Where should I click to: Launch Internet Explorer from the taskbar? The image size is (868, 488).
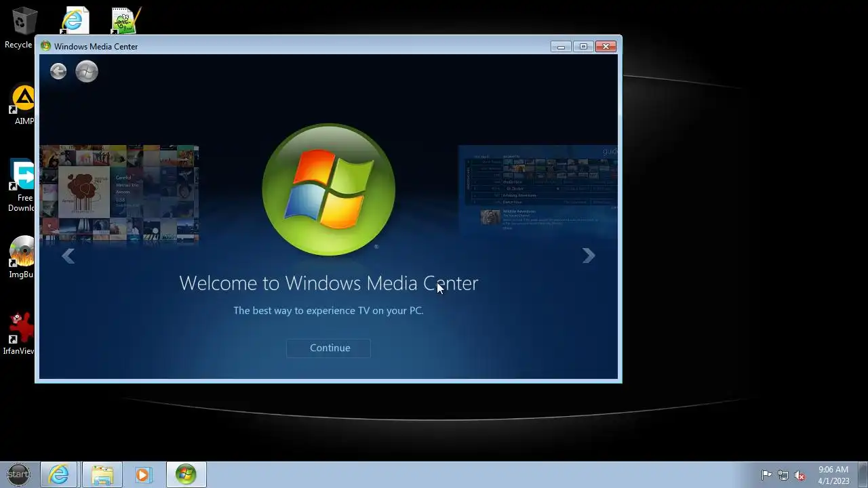tap(59, 474)
